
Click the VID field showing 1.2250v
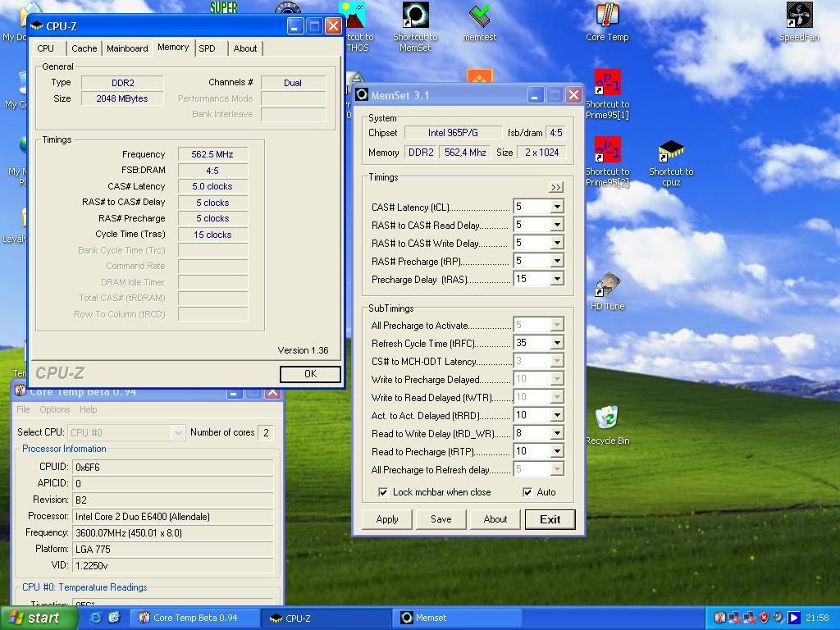pyautogui.click(x=172, y=566)
